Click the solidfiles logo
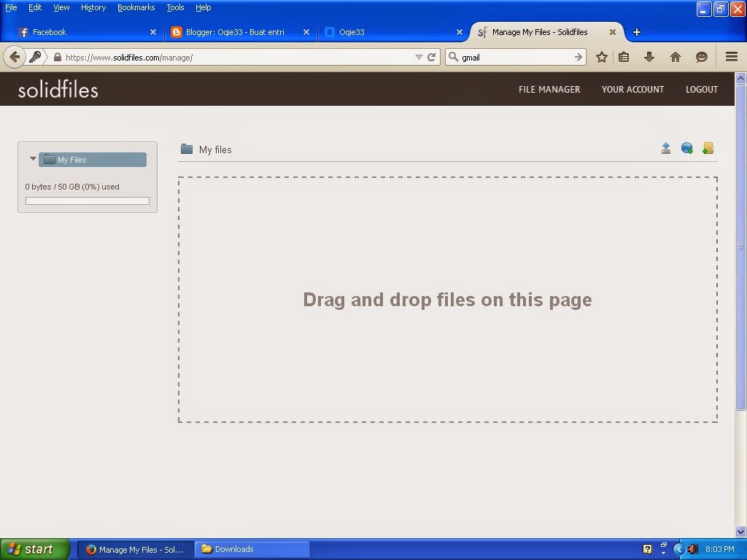The image size is (747, 560). 58,90
